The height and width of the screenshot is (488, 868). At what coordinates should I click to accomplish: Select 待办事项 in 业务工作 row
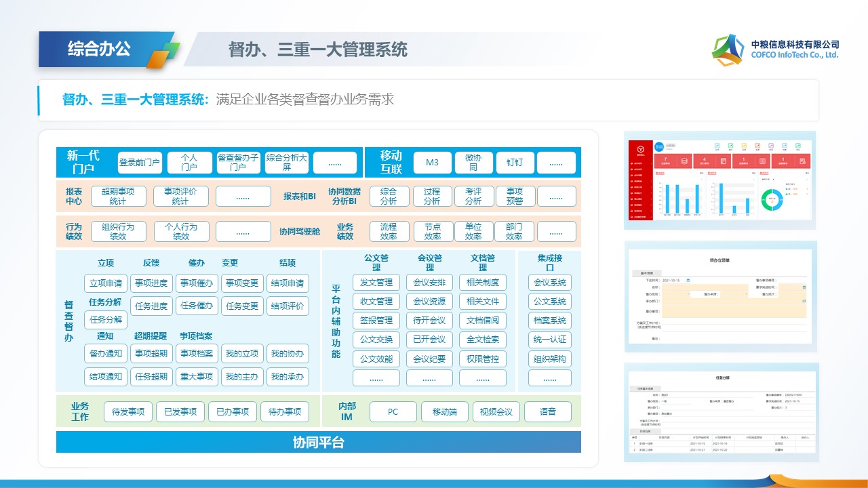point(285,412)
